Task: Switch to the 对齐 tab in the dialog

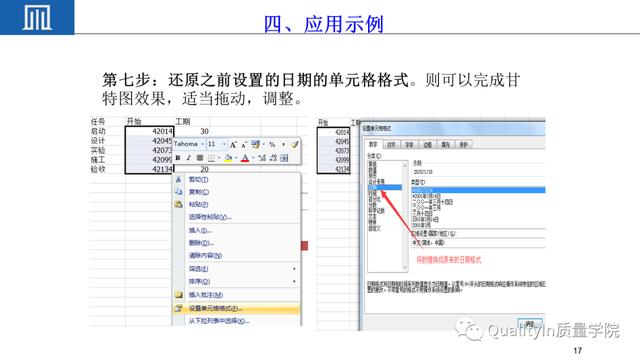Action: point(391,144)
